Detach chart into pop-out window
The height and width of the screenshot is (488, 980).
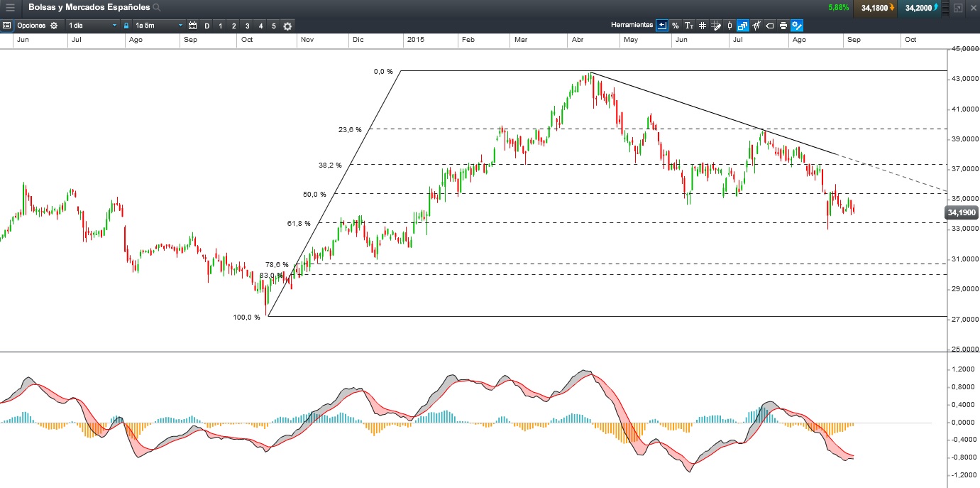958,8
